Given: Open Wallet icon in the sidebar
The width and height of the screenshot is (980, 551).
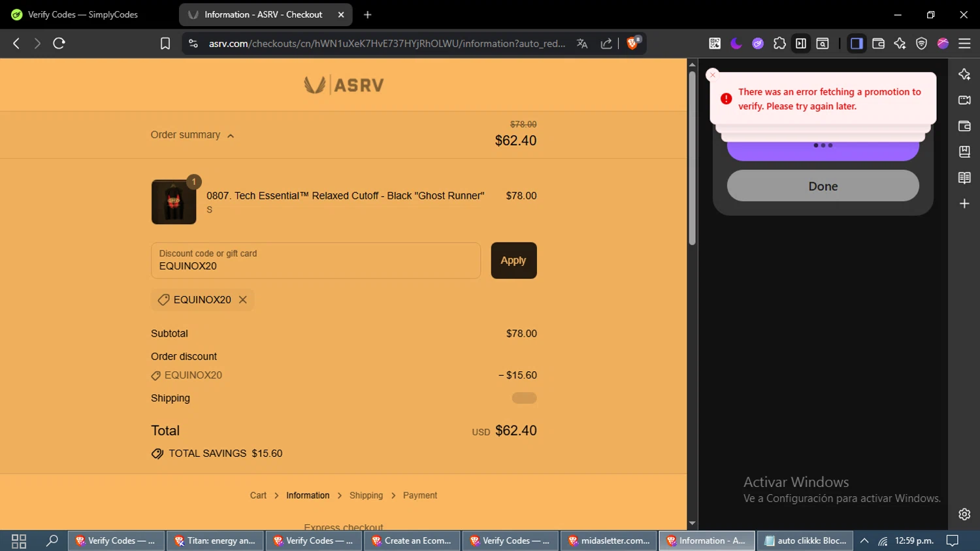Looking at the screenshot, I should (x=964, y=125).
